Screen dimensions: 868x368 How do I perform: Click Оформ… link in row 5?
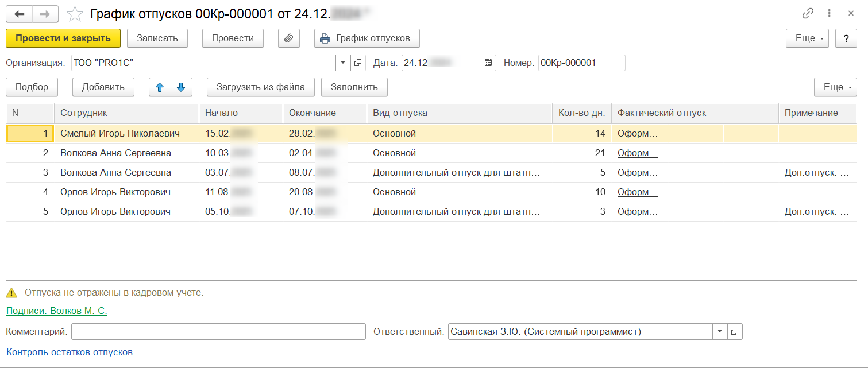coord(638,212)
